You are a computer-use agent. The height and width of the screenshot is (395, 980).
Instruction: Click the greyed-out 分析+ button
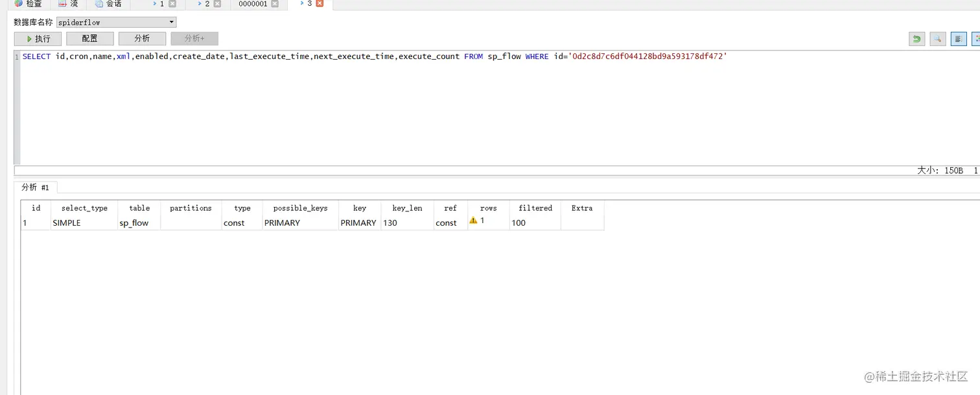pos(194,39)
